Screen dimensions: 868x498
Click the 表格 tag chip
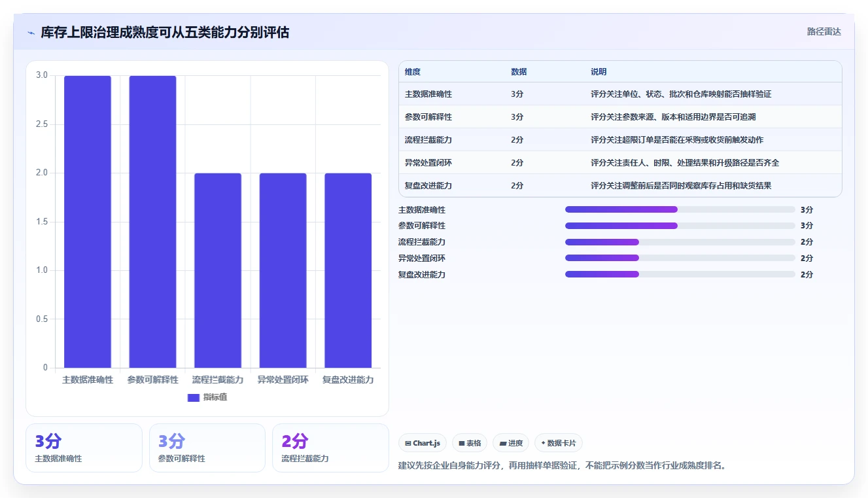tap(470, 443)
